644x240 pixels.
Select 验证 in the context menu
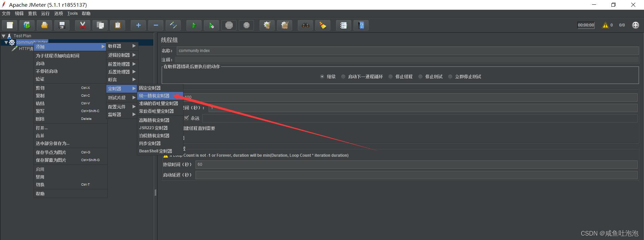click(x=70, y=79)
